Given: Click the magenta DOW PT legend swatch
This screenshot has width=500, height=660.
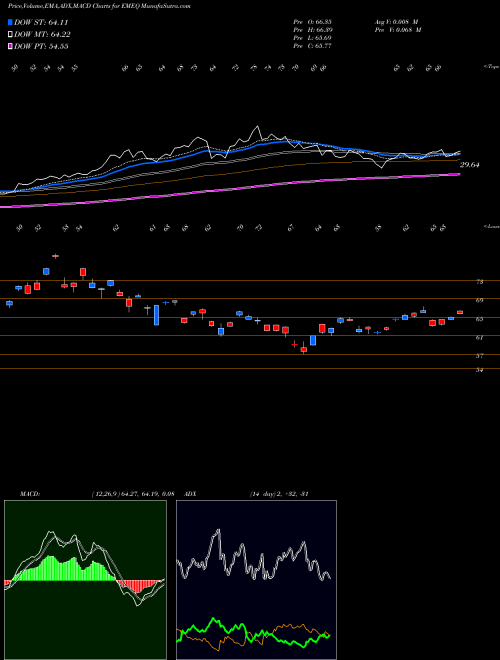Looking at the screenshot, I should pyautogui.click(x=11, y=46).
